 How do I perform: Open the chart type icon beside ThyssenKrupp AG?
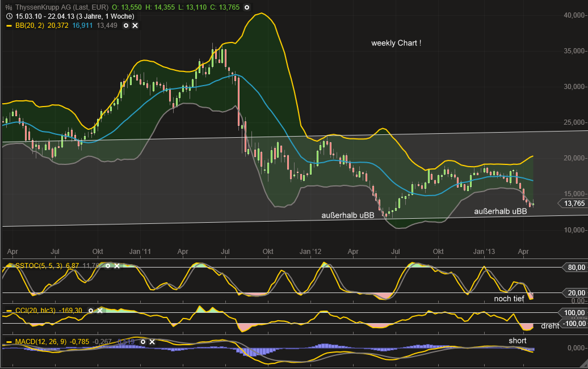[x=9, y=7]
